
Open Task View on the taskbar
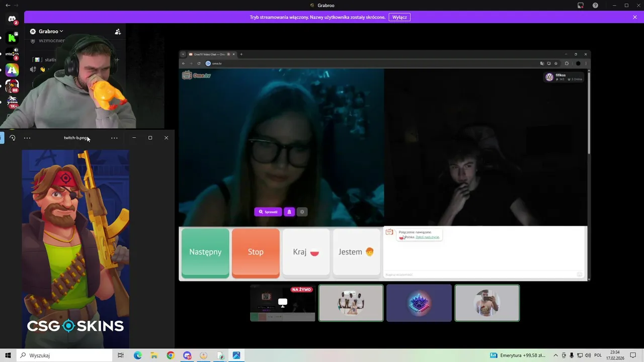[x=121, y=355]
